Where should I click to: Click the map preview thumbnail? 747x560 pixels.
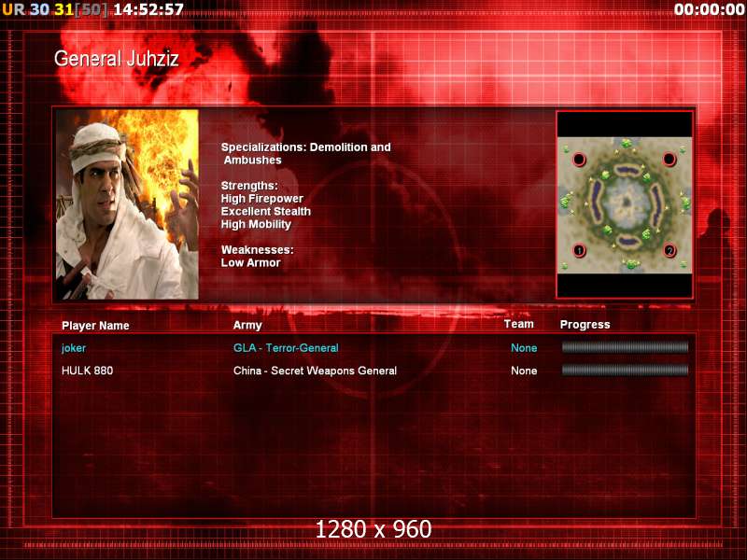tap(625, 205)
